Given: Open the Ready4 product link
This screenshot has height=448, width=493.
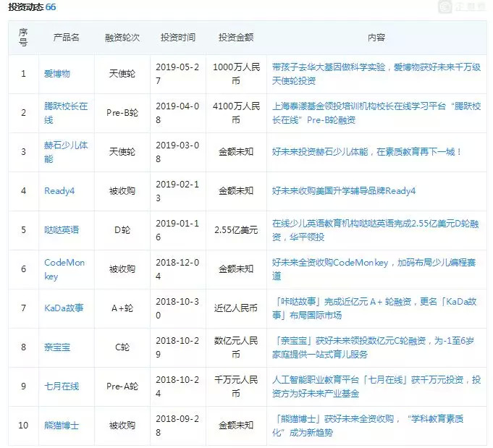Looking at the screenshot, I should pos(59,191).
